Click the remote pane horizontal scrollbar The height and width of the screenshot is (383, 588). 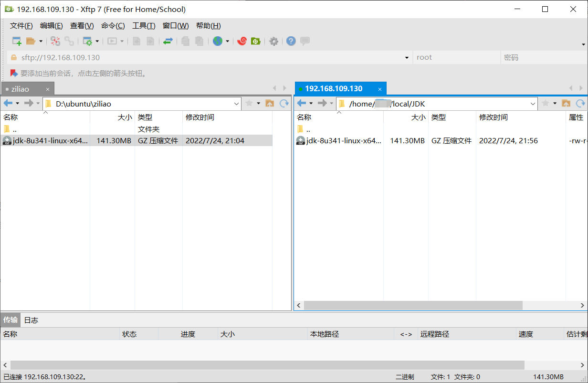[413, 305]
